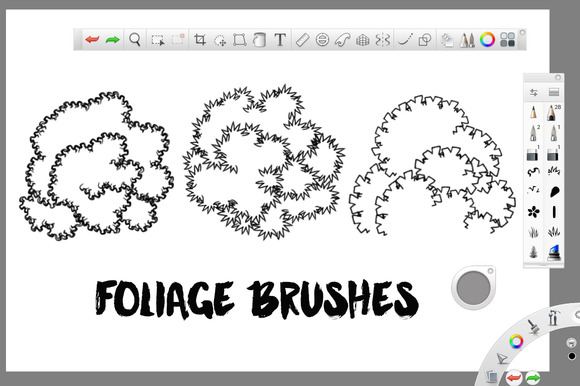
Task: Open color wheel in corner lagoon
Action: coord(516,341)
